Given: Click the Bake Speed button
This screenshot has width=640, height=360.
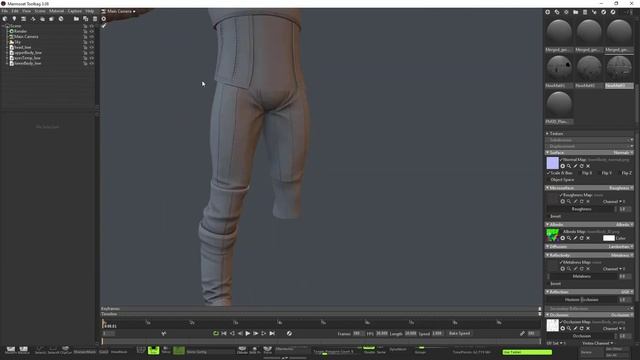Looking at the screenshot, I should tap(460, 333).
